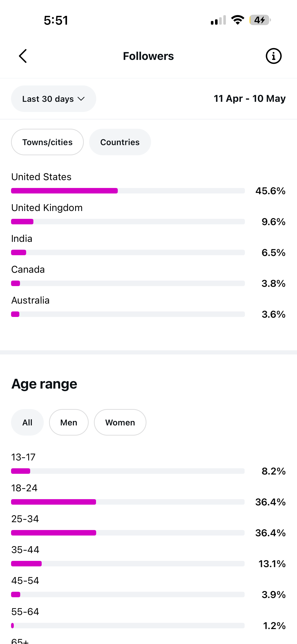Open the info icon on the Followers page

click(274, 56)
